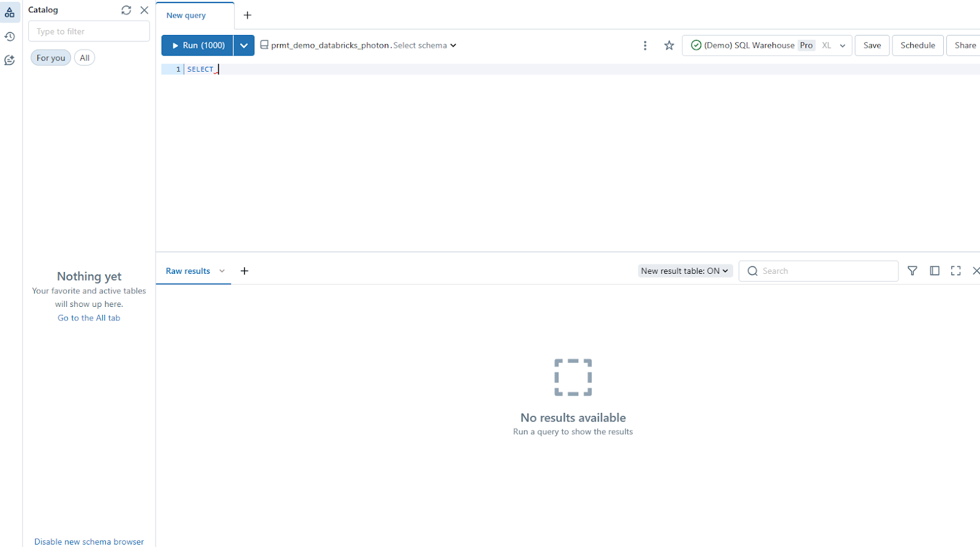Close the Catalog panel

tap(144, 10)
